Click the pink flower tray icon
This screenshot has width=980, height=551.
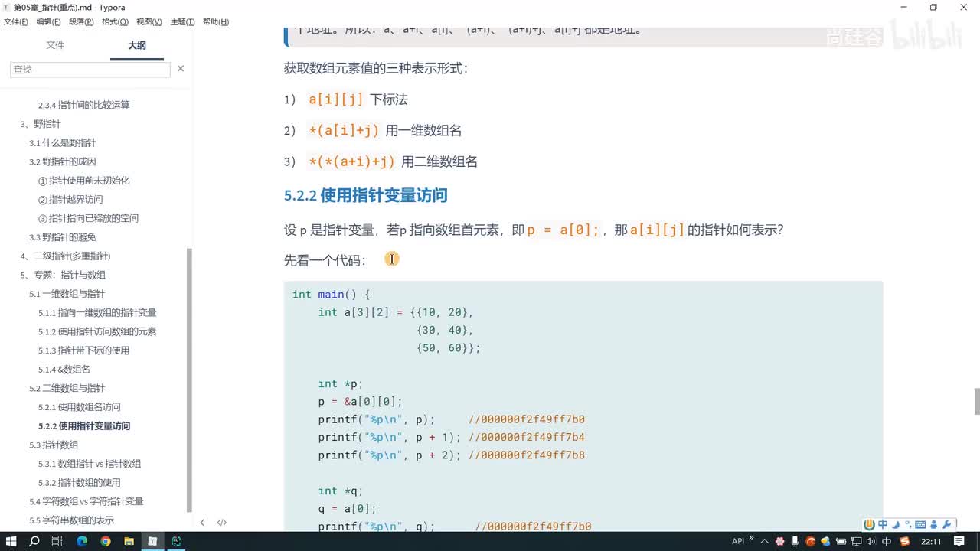[x=779, y=541]
